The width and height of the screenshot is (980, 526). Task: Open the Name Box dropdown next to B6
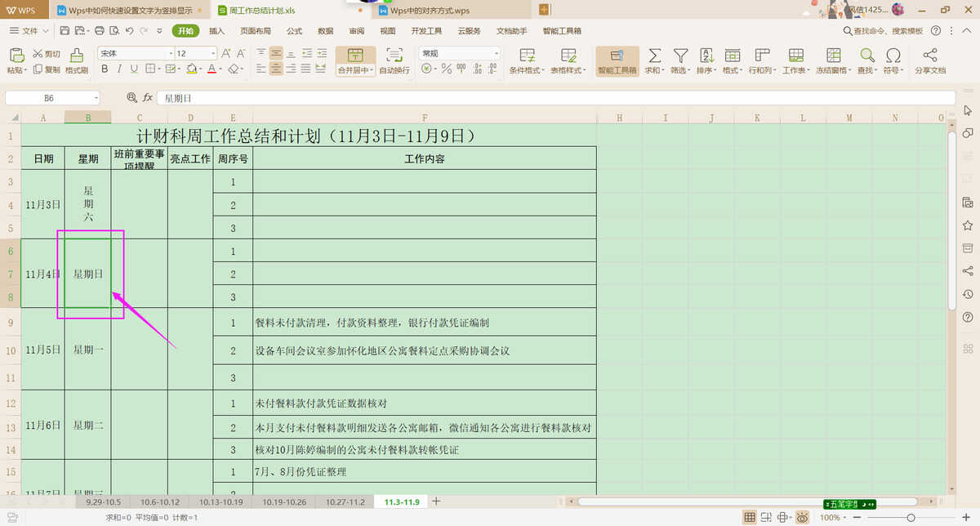tap(96, 97)
